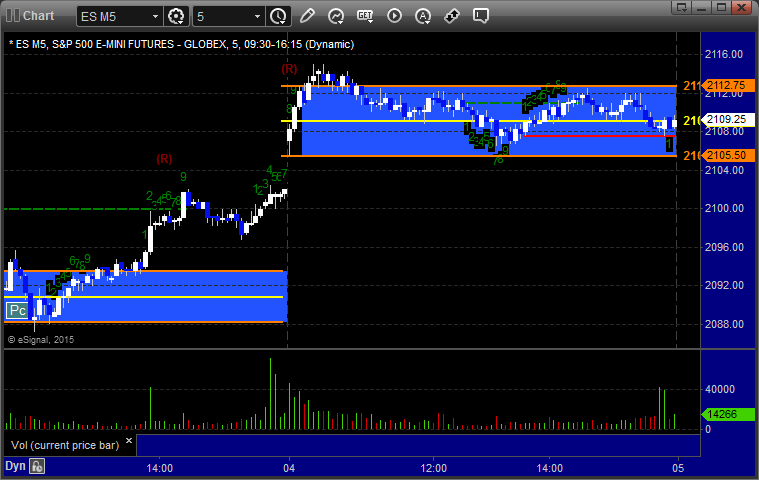Screen dimensions: 759x480
Task: Click the 14266 volume value label
Action: (x=728, y=414)
